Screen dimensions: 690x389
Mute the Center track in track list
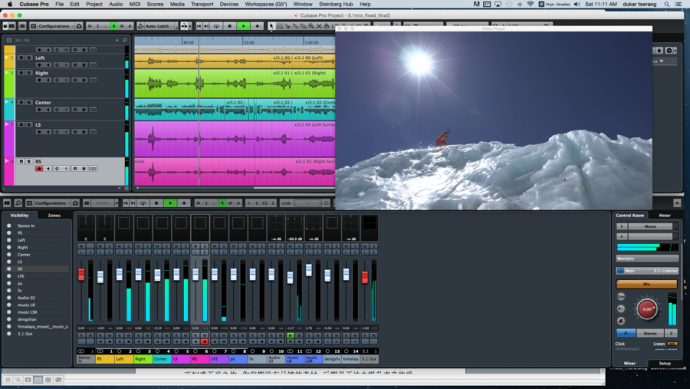[21, 103]
